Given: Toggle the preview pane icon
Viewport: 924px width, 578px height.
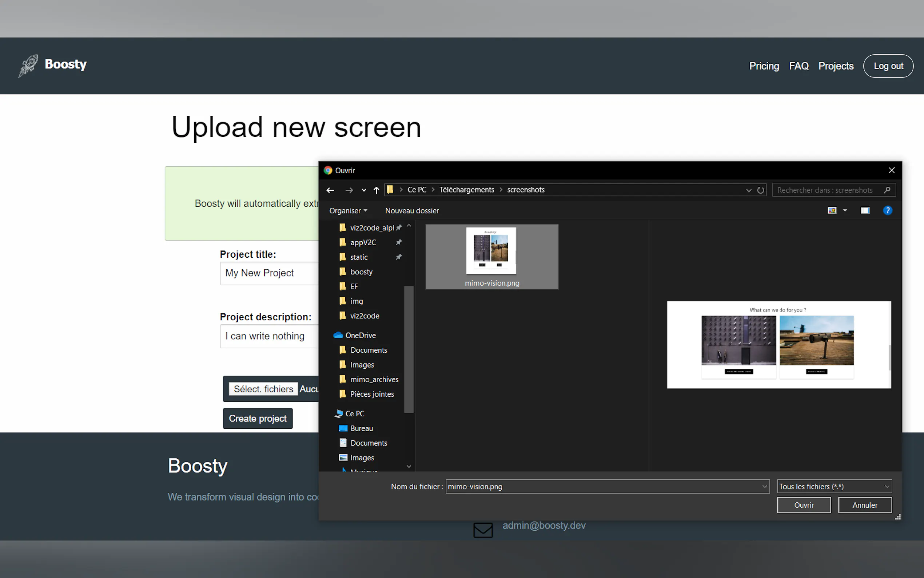Looking at the screenshot, I should tap(865, 211).
